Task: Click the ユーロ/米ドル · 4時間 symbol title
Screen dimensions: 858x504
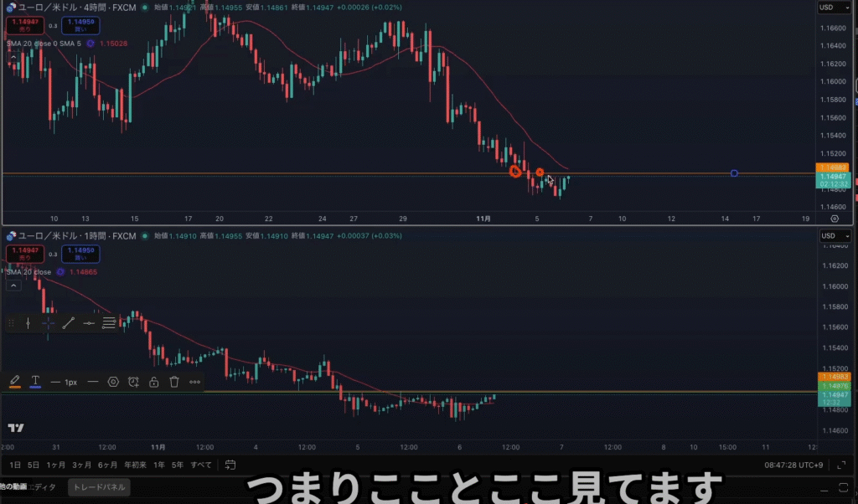Action: tap(76, 8)
